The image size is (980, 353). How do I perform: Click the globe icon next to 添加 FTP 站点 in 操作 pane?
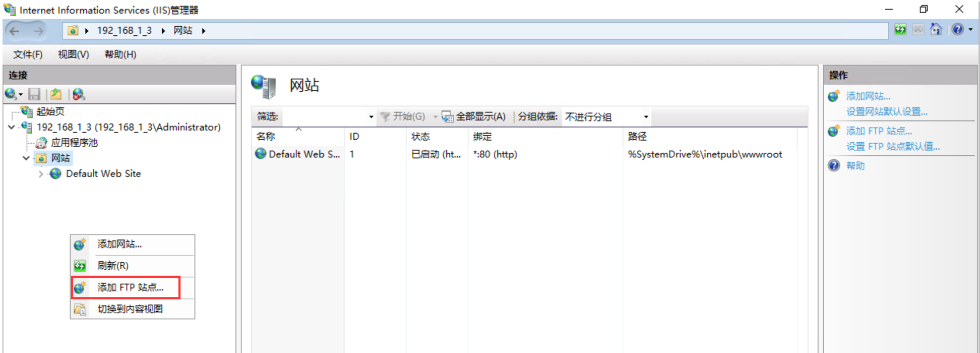(834, 131)
